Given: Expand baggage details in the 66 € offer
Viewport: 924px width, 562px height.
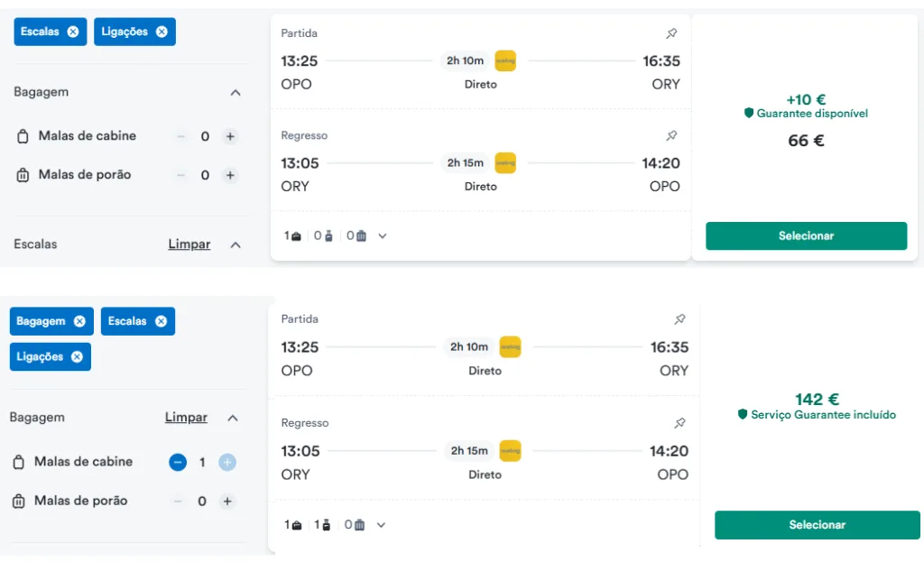Looking at the screenshot, I should (x=383, y=236).
